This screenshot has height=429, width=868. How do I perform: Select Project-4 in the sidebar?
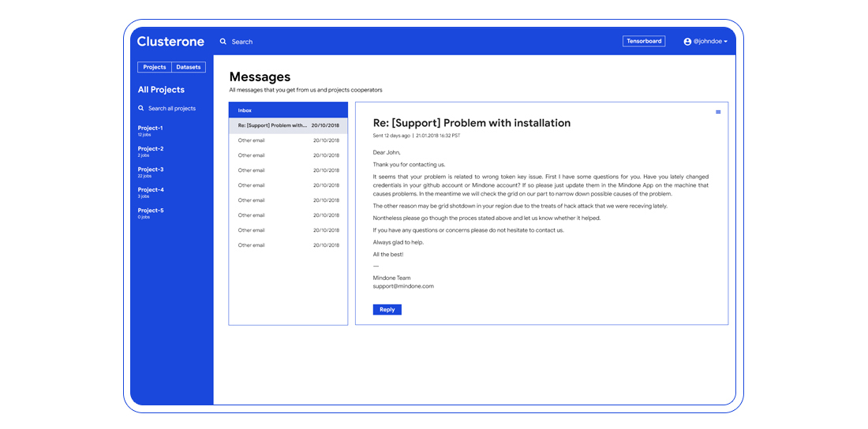click(151, 192)
